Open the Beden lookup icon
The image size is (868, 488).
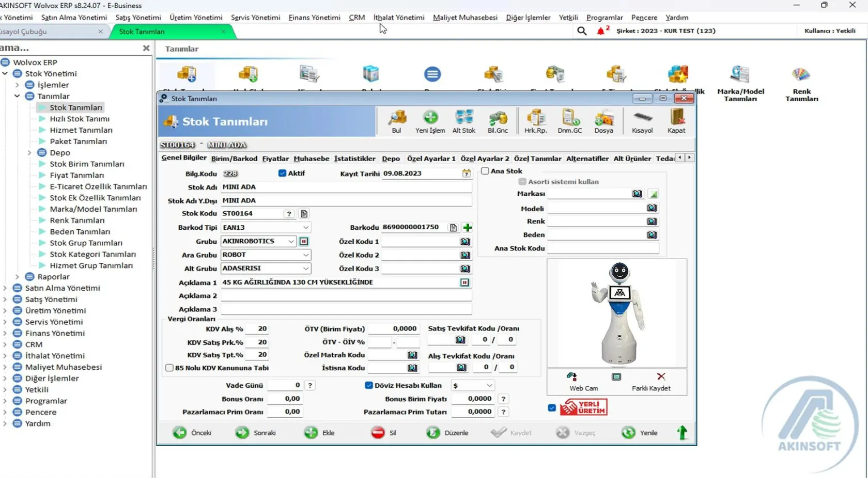point(652,234)
